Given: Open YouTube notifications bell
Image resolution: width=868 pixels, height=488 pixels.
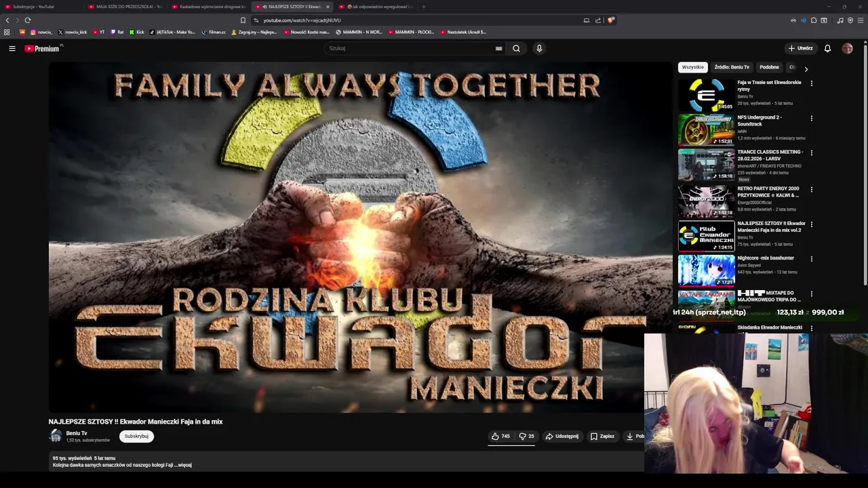Looking at the screenshot, I should 827,48.
